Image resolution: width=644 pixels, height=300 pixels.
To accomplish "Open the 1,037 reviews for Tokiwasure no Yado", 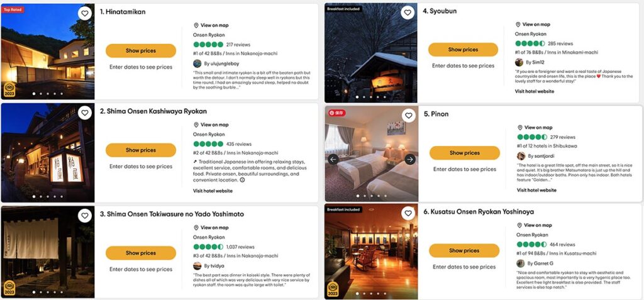I will [240, 247].
